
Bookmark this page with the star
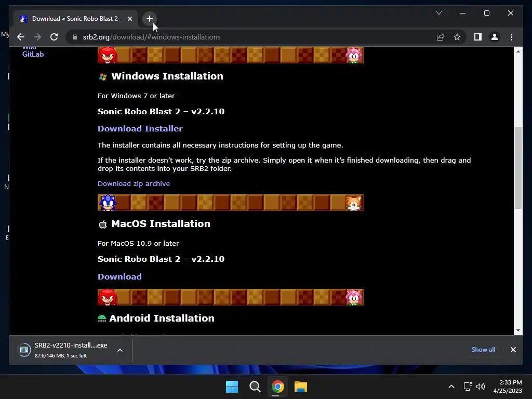pyautogui.click(x=457, y=37)
